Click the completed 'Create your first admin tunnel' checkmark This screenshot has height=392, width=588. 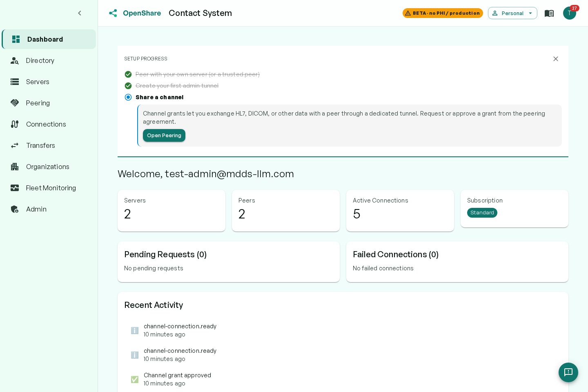tap(128, 86)
